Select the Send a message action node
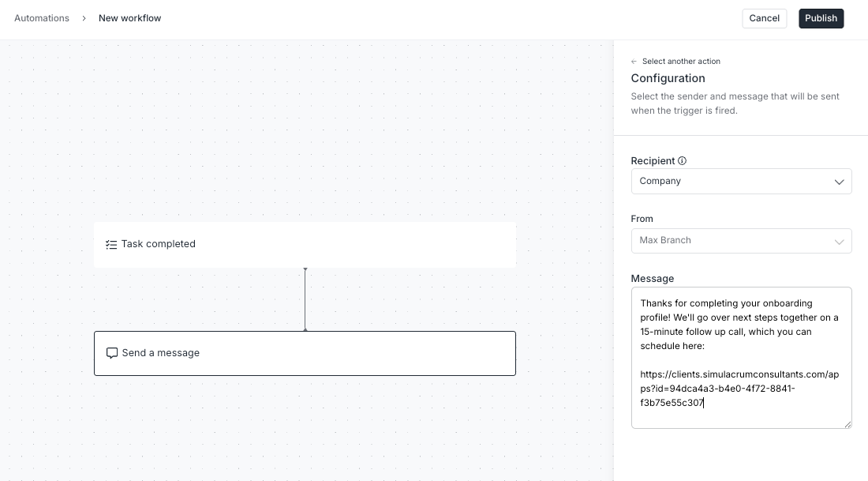 (305, 353)
